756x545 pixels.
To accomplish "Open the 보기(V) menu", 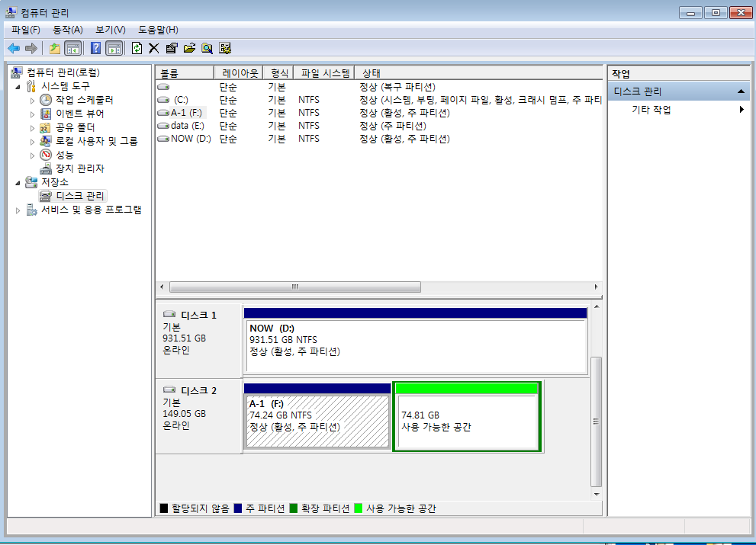I will tap(111, 30).
